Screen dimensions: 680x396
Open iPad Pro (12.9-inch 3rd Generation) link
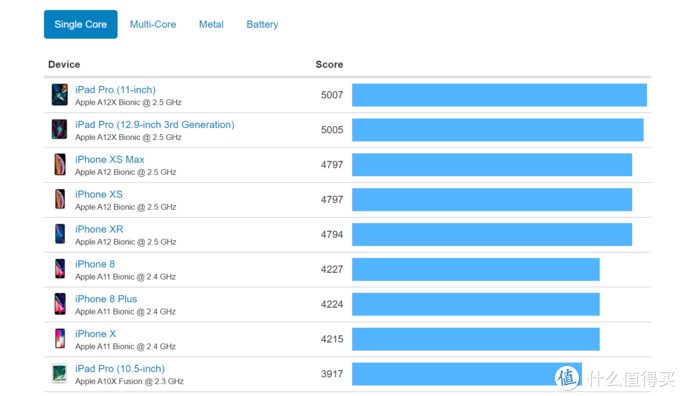(x=155, y=124)
